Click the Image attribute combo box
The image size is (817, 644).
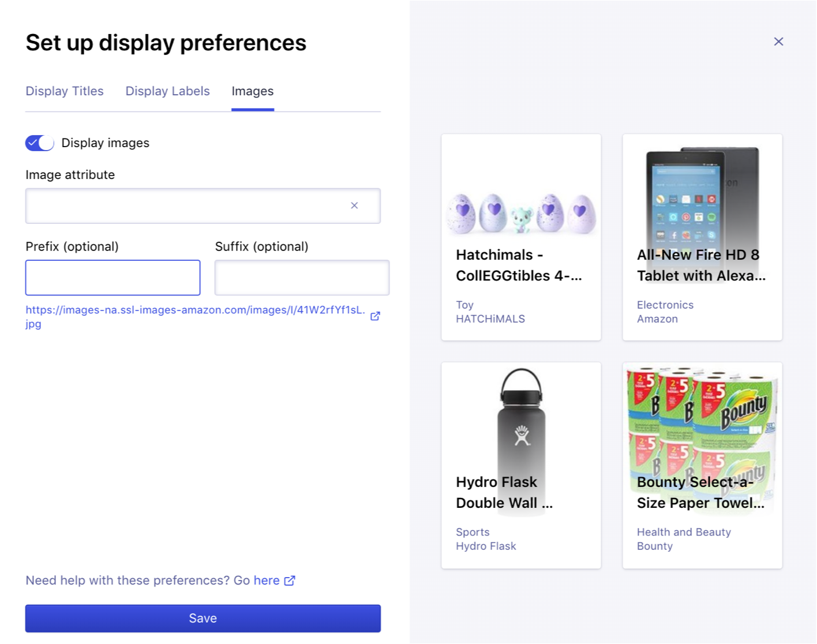tap(203, 206)
